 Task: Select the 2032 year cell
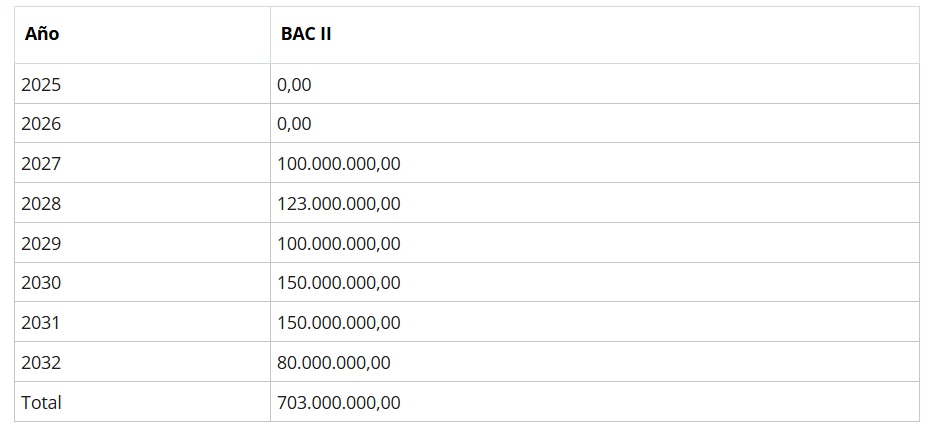pos(41,363)
